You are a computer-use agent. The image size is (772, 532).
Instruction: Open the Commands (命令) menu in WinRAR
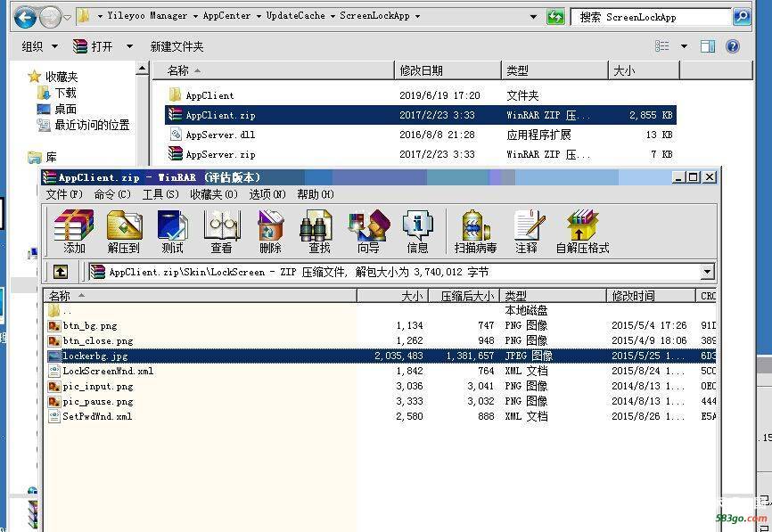(112, 194)
